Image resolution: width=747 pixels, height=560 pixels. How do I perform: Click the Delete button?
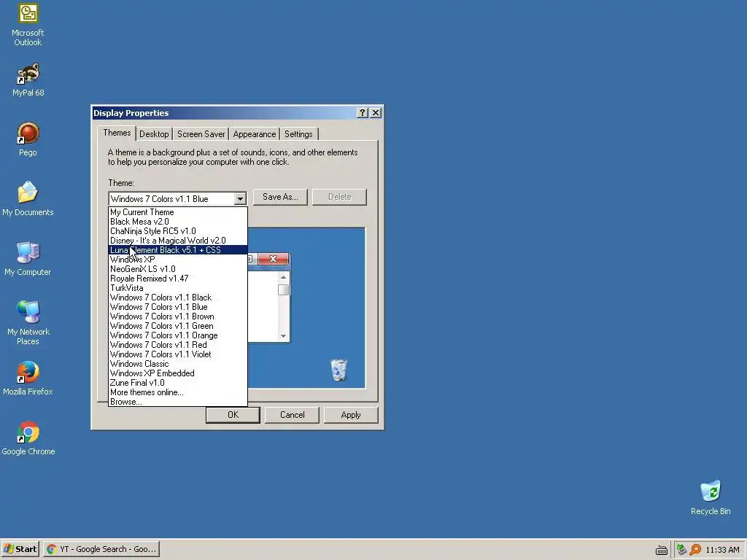[339, 197]
